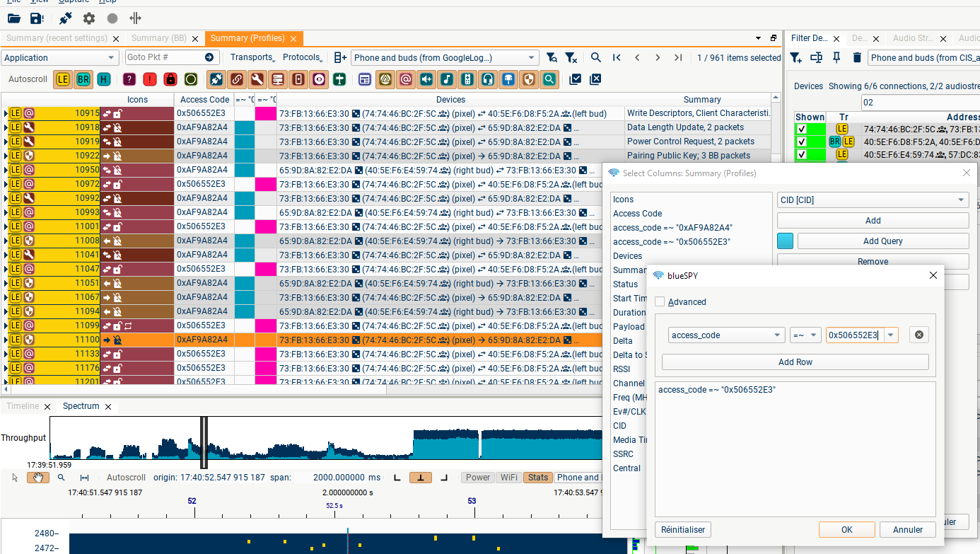980x554 pixels.
Task: Switch to the Timeline tab
Action: (23, 407)
